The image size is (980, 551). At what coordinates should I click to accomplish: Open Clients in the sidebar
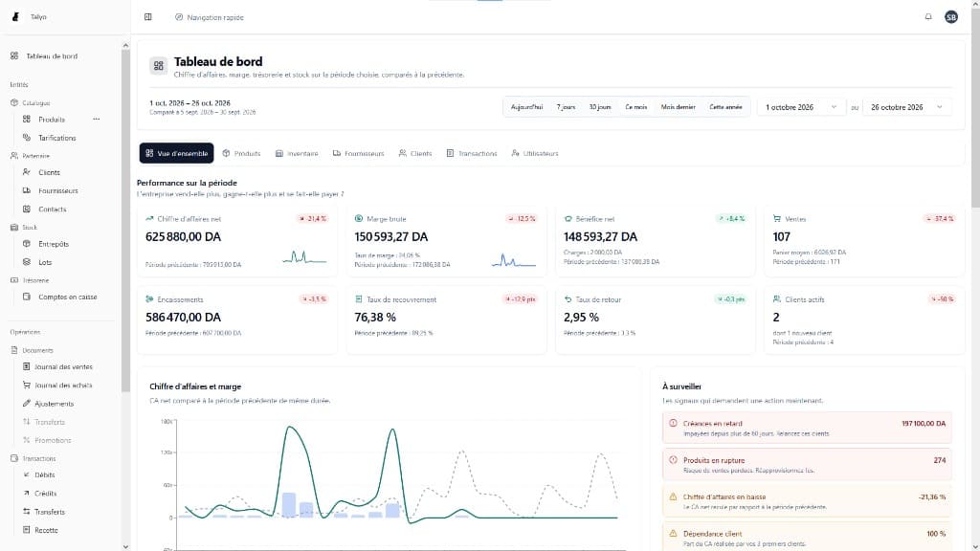coord(49,172)
